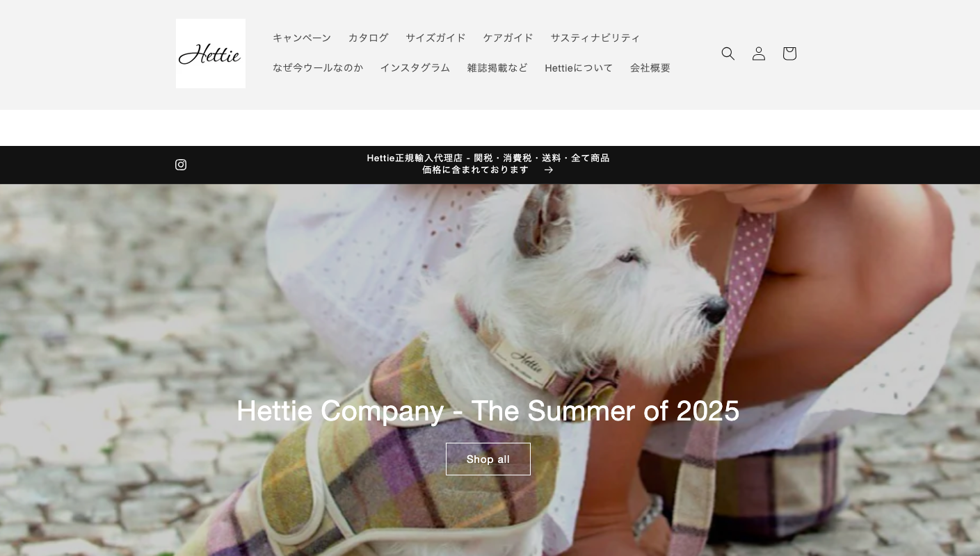Open the Hettie正規輸入代理店 announcement link

488,164
